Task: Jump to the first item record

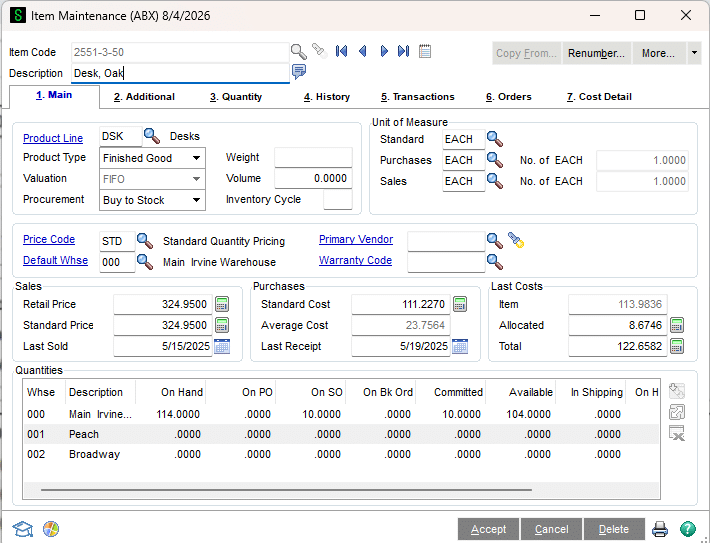Action: [x=341, y=51]
